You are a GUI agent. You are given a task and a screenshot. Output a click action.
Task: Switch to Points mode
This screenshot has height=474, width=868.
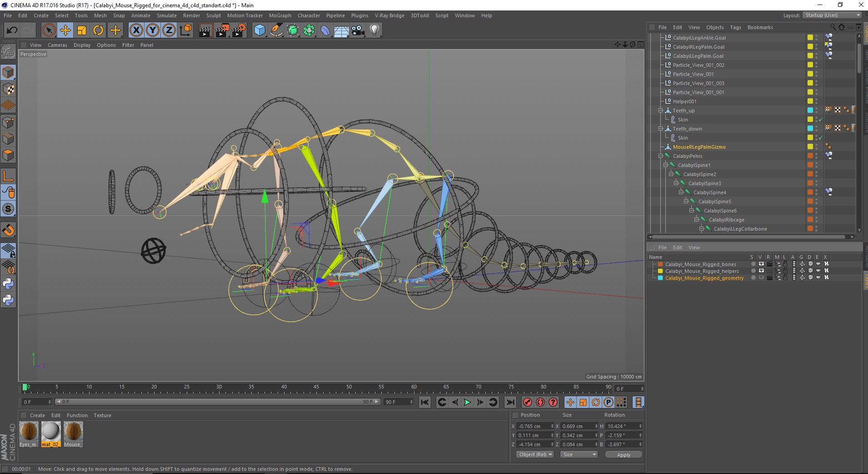pos(8,122)
